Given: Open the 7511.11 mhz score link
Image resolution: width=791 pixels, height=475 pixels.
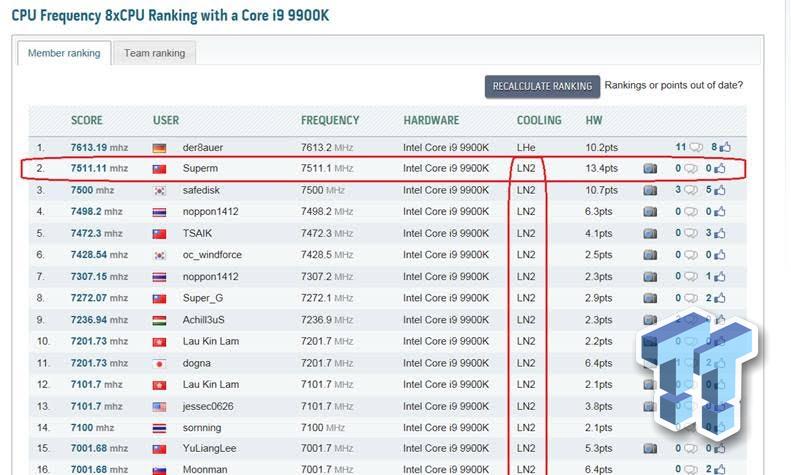Looking at the screenshot, I should [99, 168].
